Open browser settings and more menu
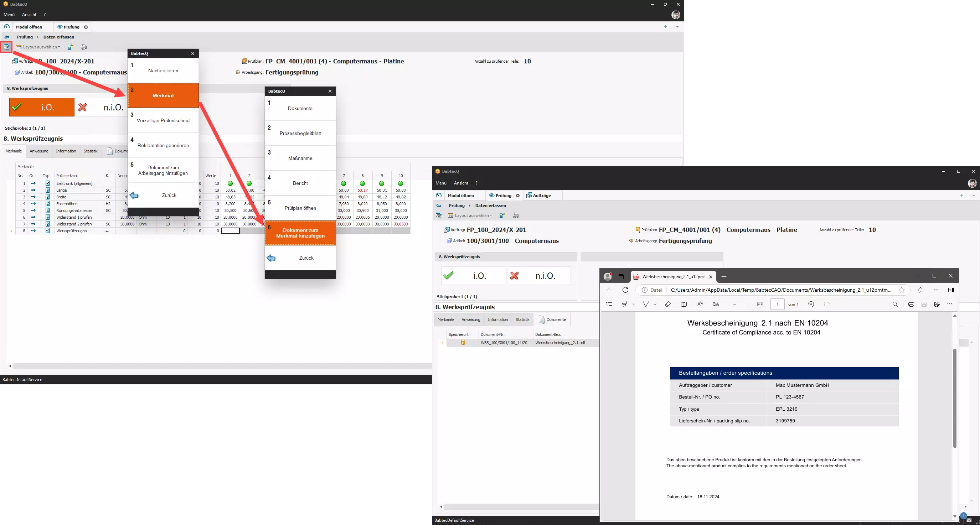Screen dimensions: 980x525 (936, 290)
